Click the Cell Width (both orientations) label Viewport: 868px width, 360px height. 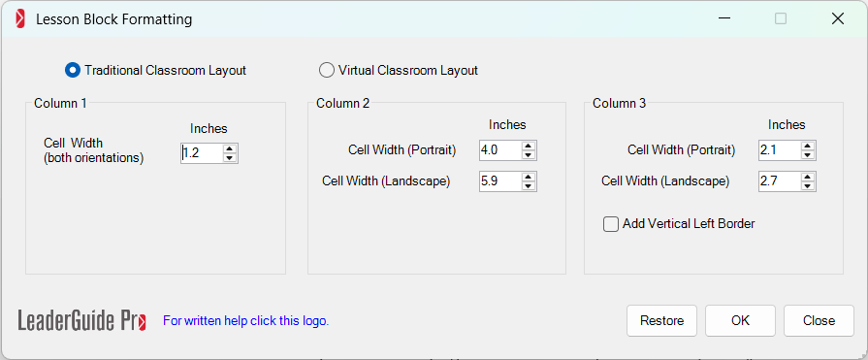pos(93,150)
